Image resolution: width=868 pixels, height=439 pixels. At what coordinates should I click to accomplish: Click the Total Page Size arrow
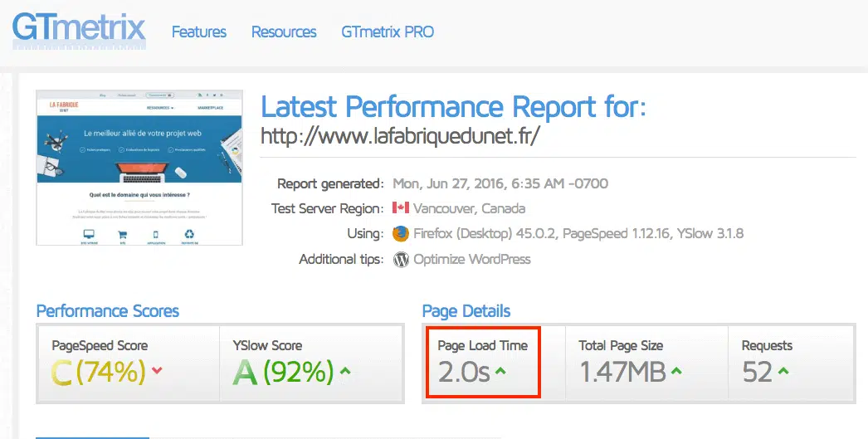pos(678,371)
